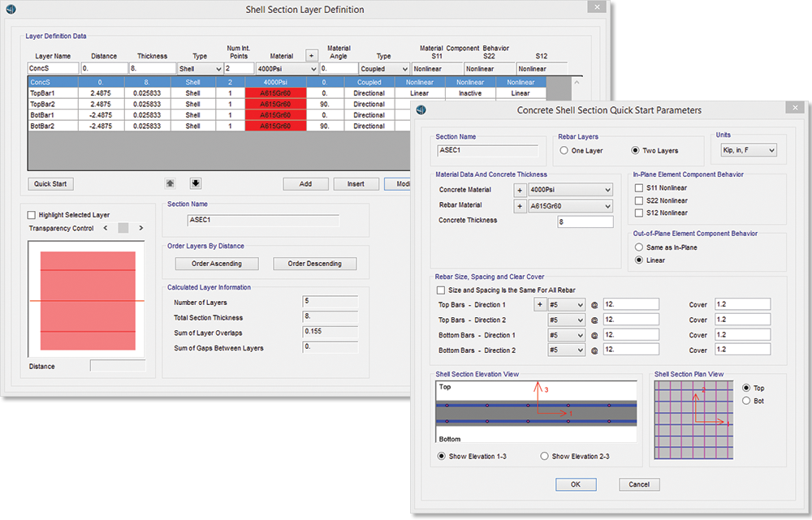
Task: Click the Num Int. Points input field
Action: 239,68
